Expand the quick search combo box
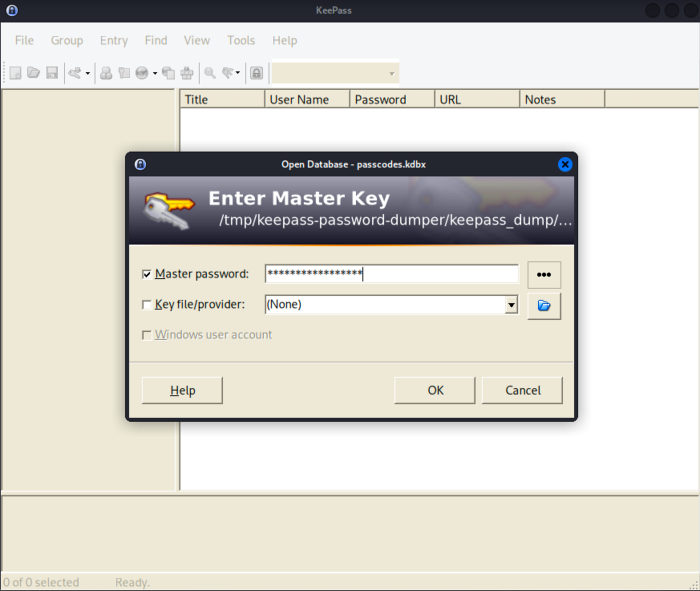Image resolution: width=700 pixels, height=591 pixels. pos(392,73)
